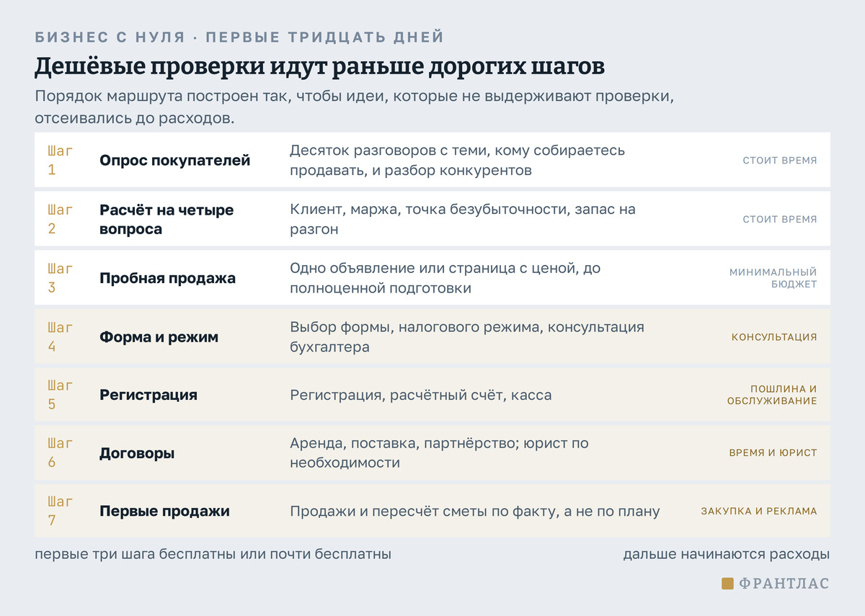Viewport: 865px width, 616px height.
Task: Click the ФРАНТЛАС golden square logo icon
Action: click(x=728, y=584)
